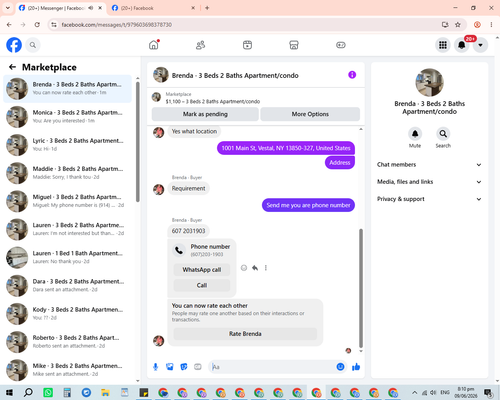
Task: React to message with emoji icon
Action: (244, 268)
